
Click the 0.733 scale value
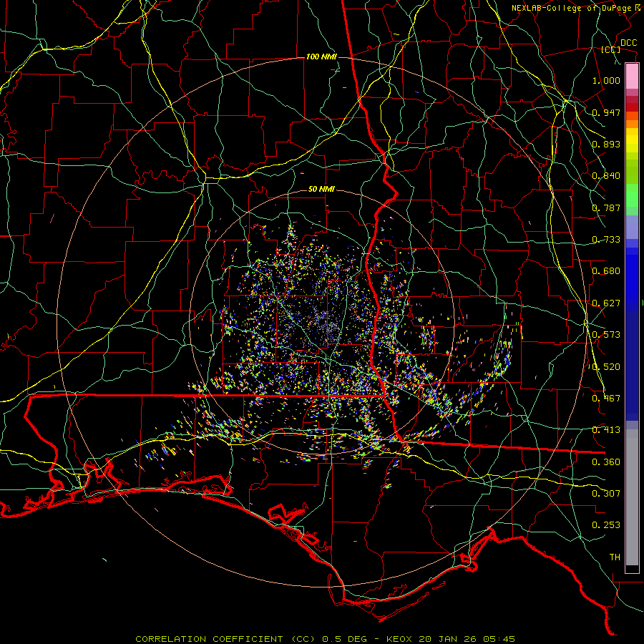pos(606,240)
